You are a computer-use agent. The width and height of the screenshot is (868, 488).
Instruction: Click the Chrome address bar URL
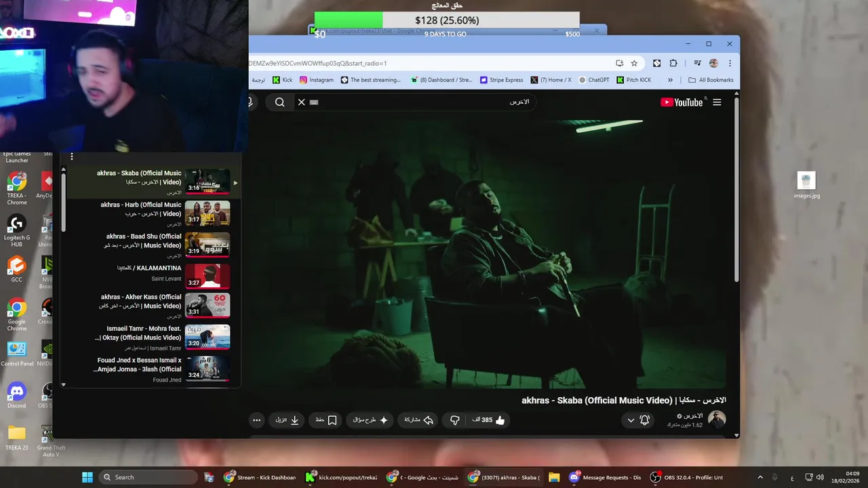[x=427, y=63]
